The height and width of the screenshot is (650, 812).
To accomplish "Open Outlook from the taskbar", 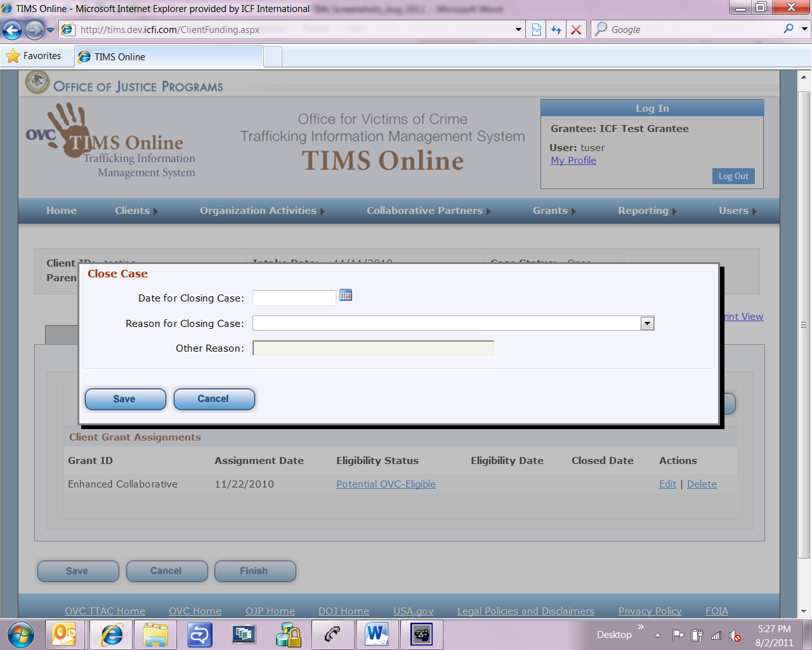I will click(65, 634).
